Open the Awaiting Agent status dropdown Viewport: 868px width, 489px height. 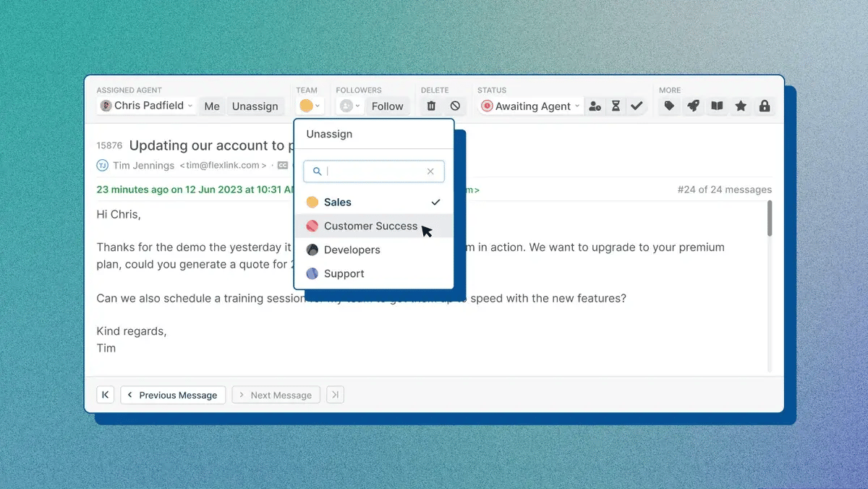tap(529, 106)
